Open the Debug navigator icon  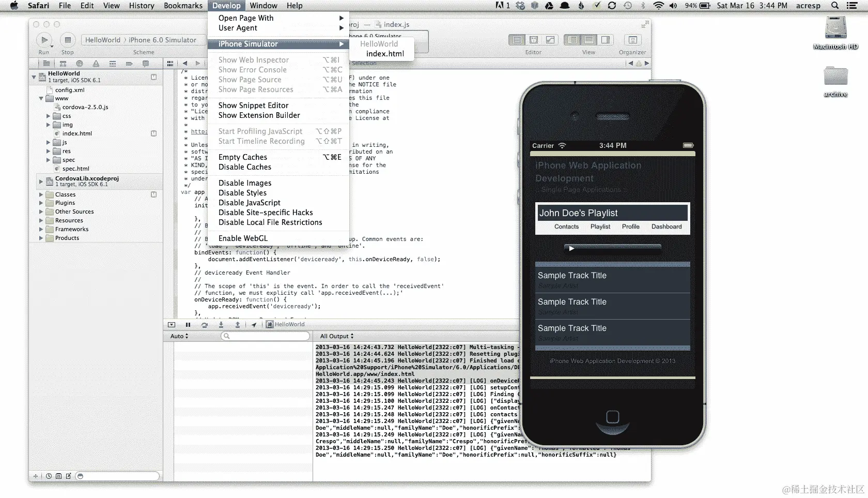pyautogui.click(x=113, y=64)
